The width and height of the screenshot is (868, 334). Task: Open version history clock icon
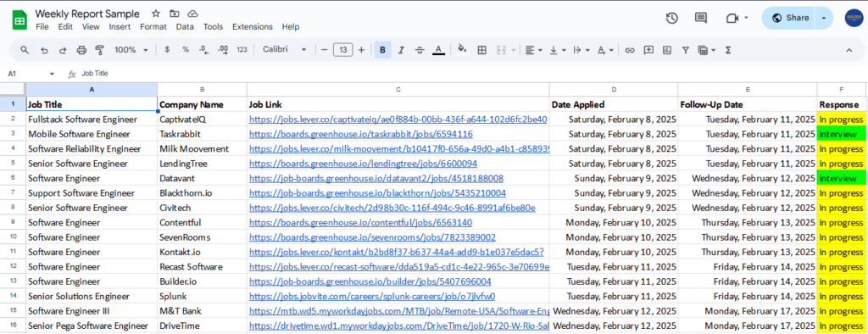coord(672,19)
